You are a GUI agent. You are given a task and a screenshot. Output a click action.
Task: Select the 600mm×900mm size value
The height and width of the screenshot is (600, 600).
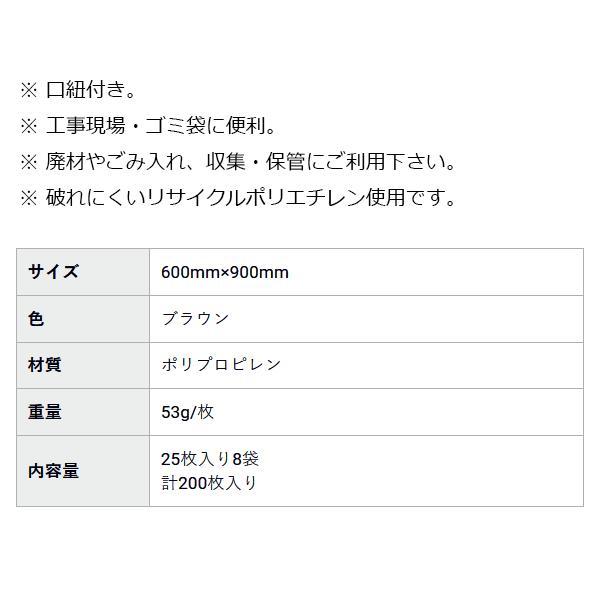pos(225,272)
